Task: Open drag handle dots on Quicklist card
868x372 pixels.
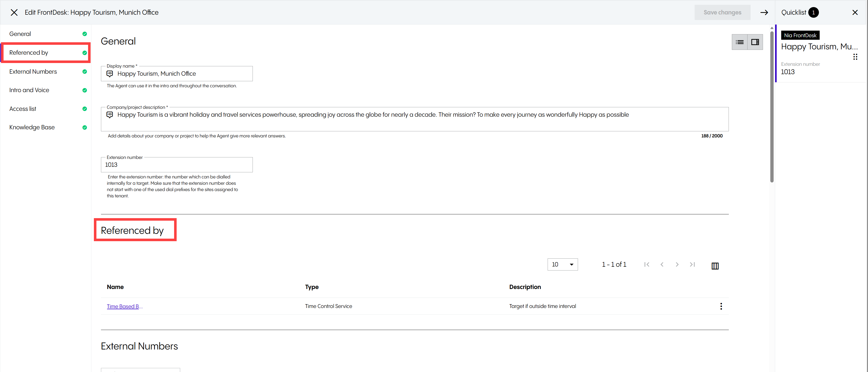Action: pyautogui.click(x=855, y=57)
